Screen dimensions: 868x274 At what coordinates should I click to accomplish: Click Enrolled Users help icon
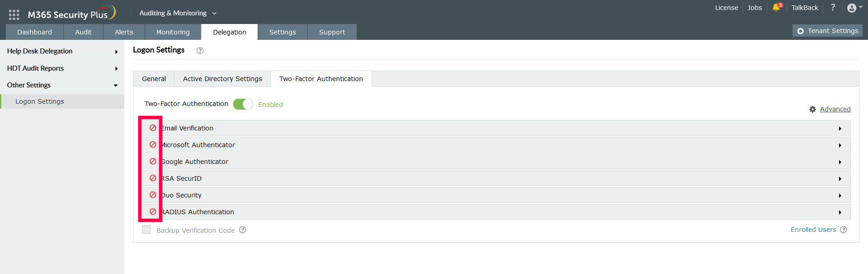click(843, 230)
